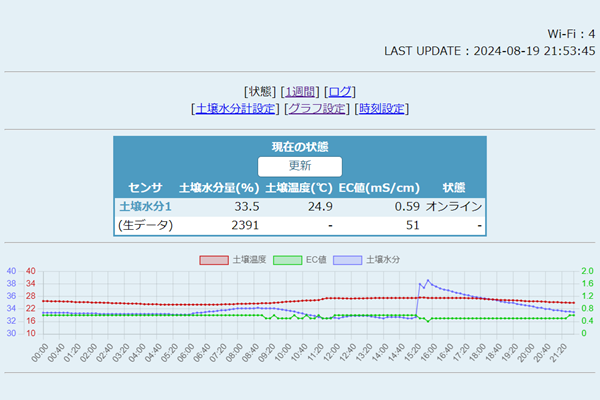Click the soil moisture peak on chart
Image resolution: width=600 pixels, height=400 pixels.
428,281
